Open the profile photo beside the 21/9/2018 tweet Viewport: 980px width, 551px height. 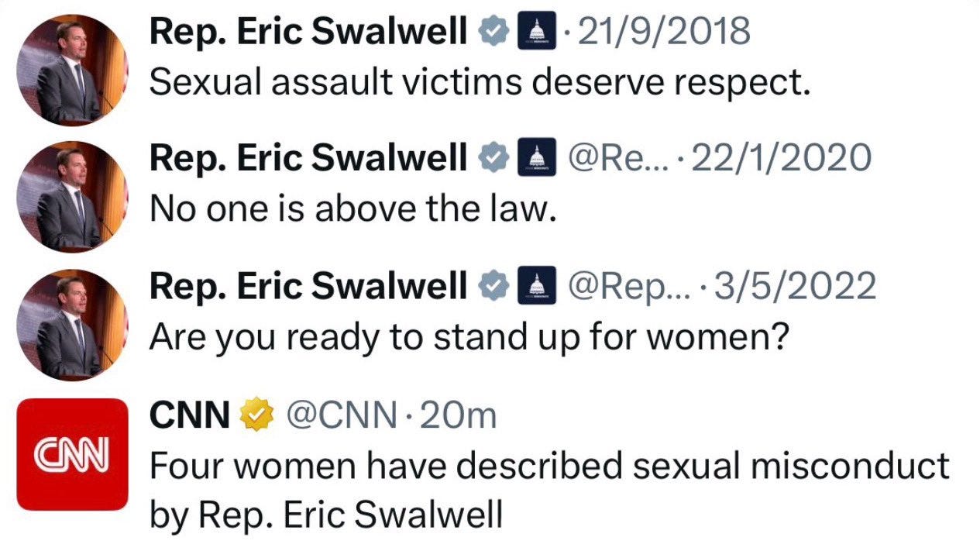(71, 70)
